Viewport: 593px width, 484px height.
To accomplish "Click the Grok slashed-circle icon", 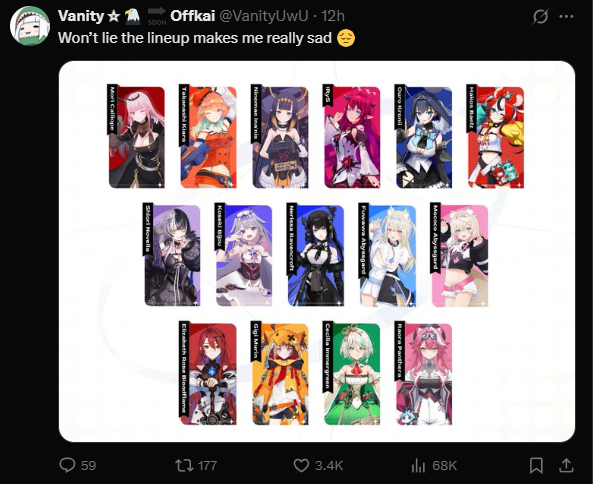I will point(540,17).
